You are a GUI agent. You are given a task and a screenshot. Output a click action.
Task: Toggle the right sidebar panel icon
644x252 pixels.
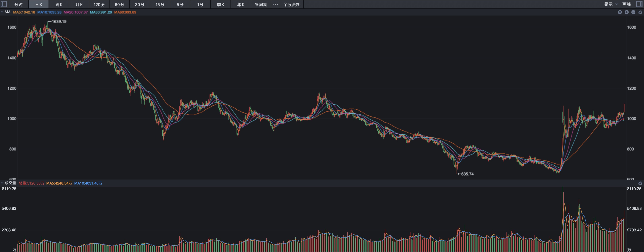coord(639,4)
